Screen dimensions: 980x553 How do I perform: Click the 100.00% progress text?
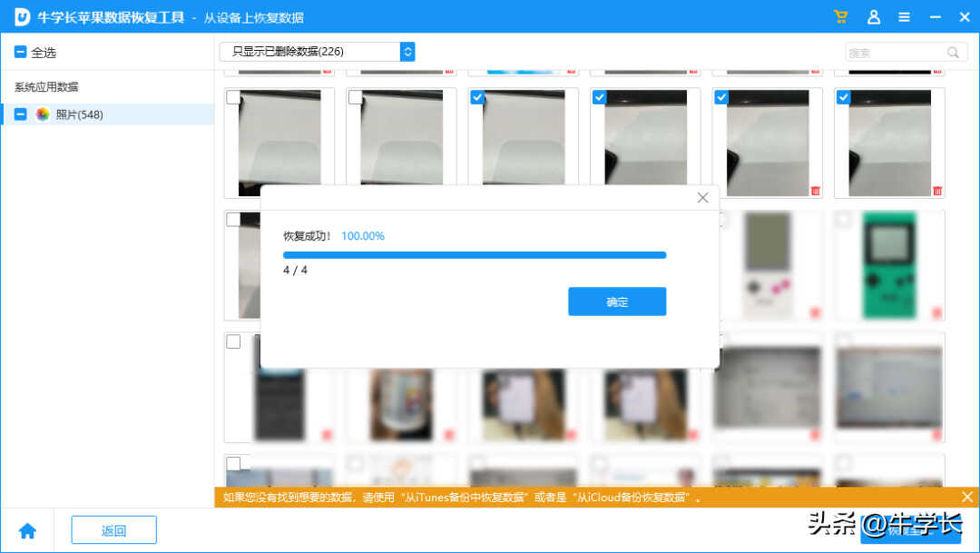click(x=362, y=236)
